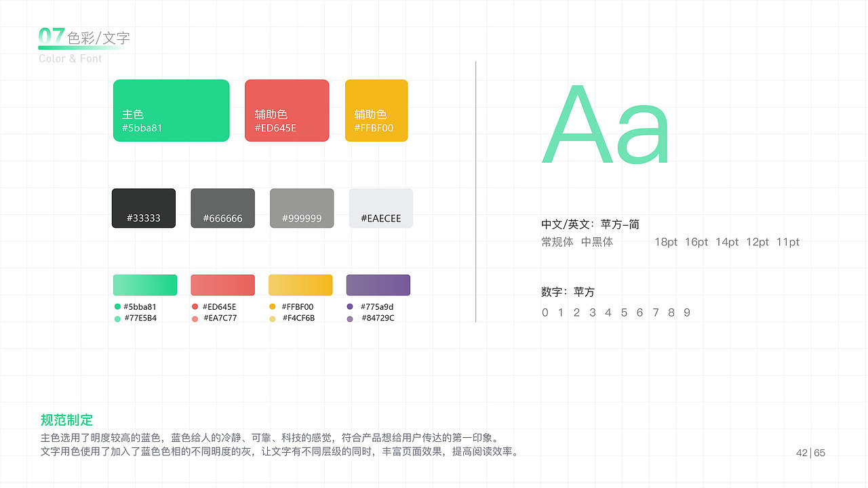
Task: Click the #666666 gray swatch
Action: point(222,208)
